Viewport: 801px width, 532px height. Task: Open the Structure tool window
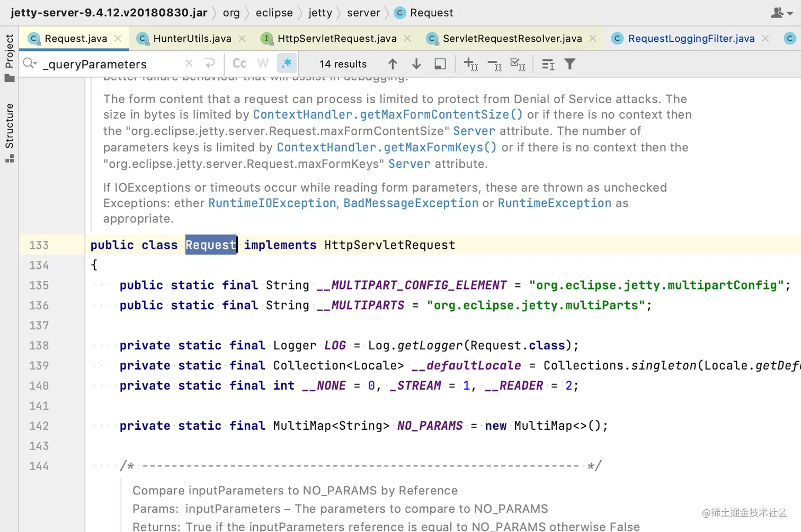(x=9, y=132)
